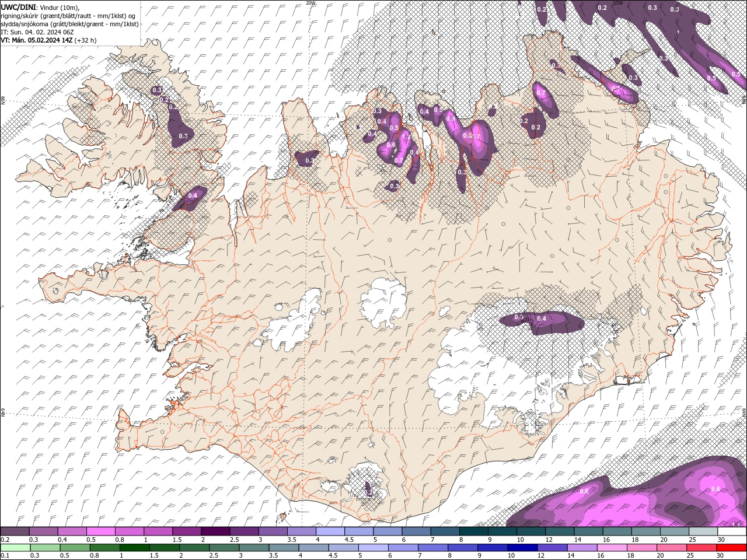The image size is (747, 560).
Task: Pick the top-row legend swatch starting at 6
Action: point(416,531)
